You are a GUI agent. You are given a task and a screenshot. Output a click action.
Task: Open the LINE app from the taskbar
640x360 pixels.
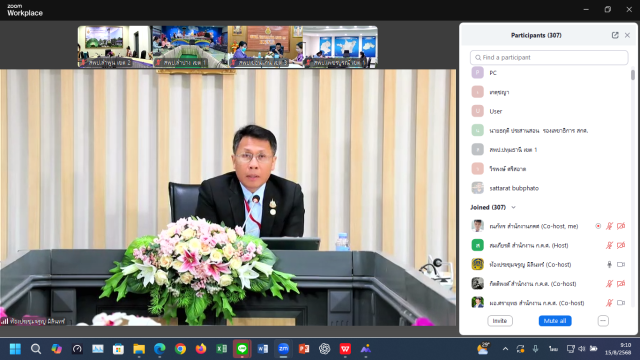pos(242,349)
